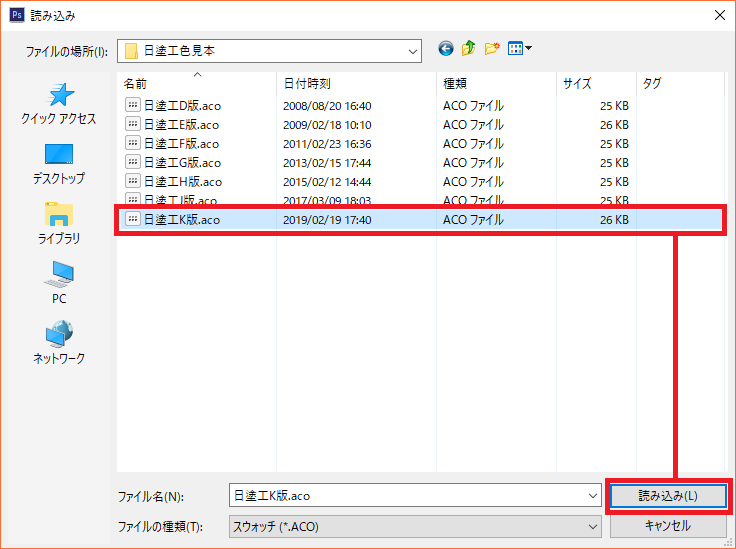Open Quick Access (クイック アクセス) in sidebar
Viewport: 736px width, 549px height.
coord(59,104)
